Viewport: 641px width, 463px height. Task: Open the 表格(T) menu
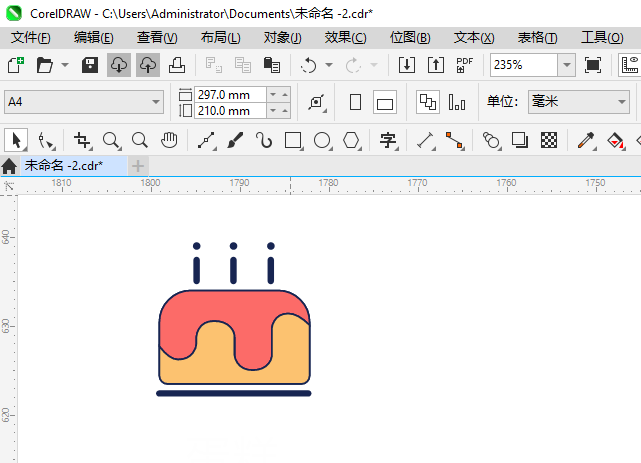(x=537, y=38)
